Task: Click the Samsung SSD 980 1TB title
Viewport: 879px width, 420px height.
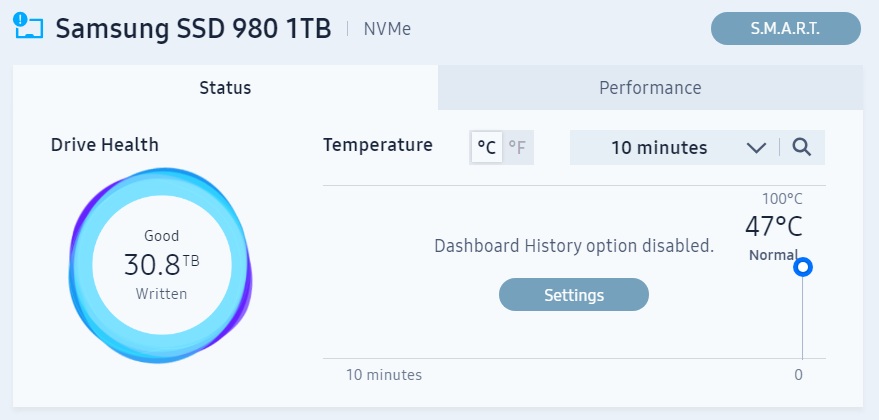Action: click(x=193, y=28)
